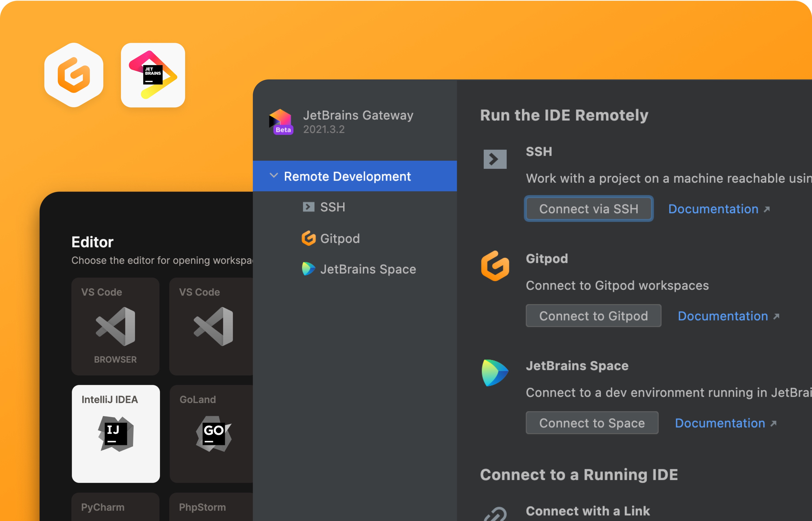Select Gitpod in the sidebar tree
The image size is (812, 521).
tap(340, 239)
